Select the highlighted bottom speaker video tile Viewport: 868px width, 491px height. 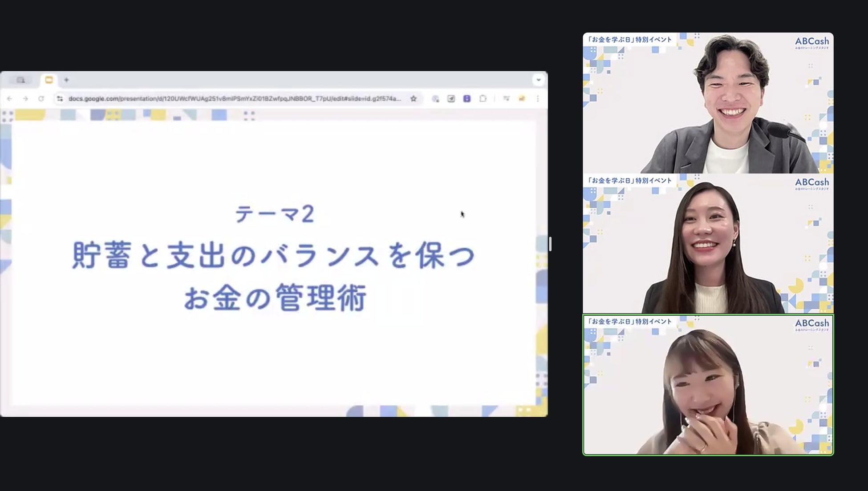(708, 385)
